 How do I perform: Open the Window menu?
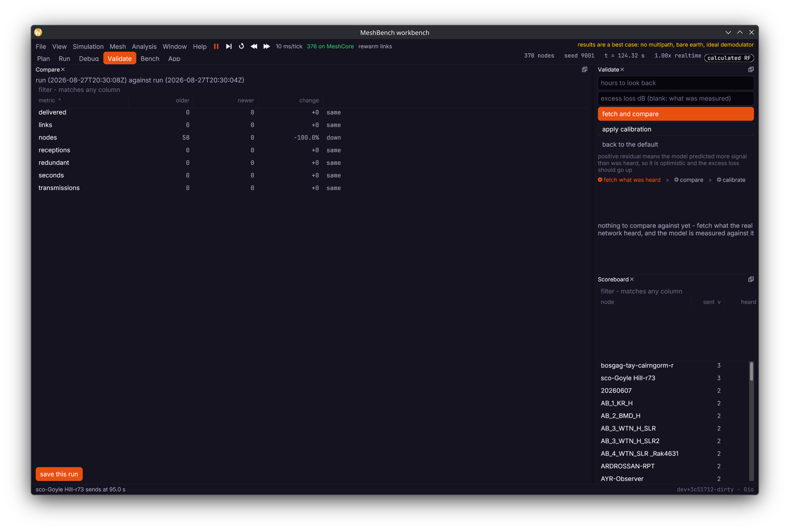pos(174,47)
